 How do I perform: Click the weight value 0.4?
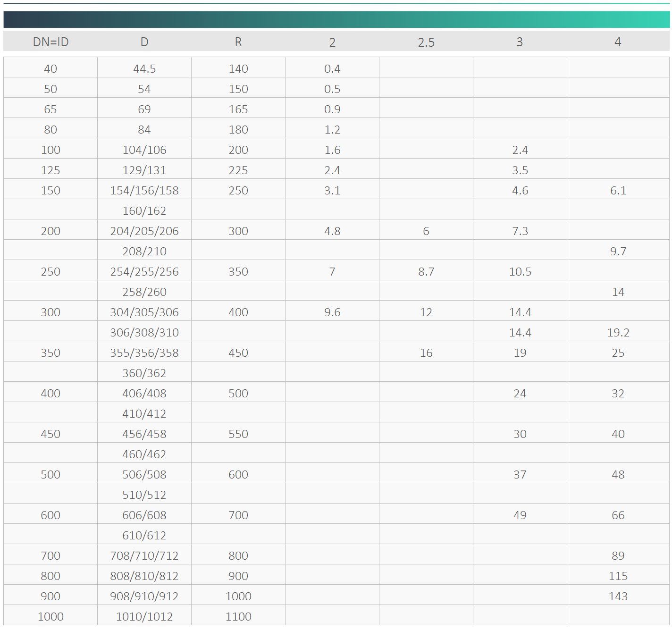point(332,69)
